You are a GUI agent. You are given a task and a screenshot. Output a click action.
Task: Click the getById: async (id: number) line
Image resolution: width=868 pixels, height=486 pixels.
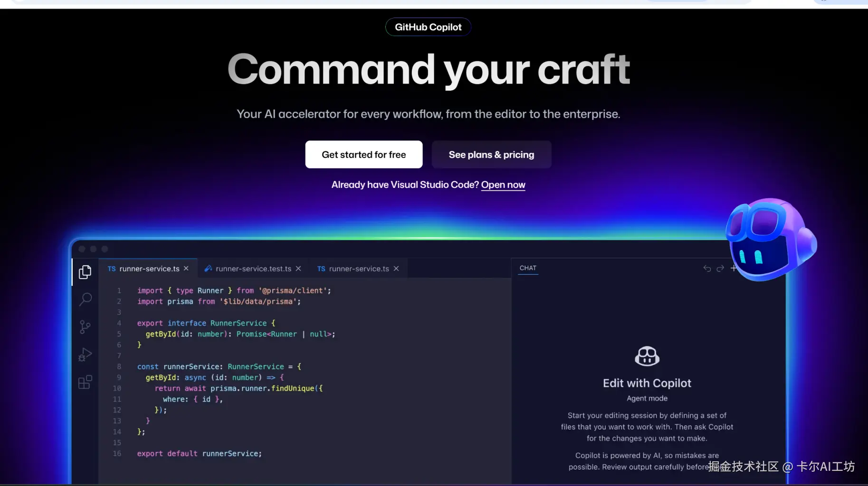(215, 377)
